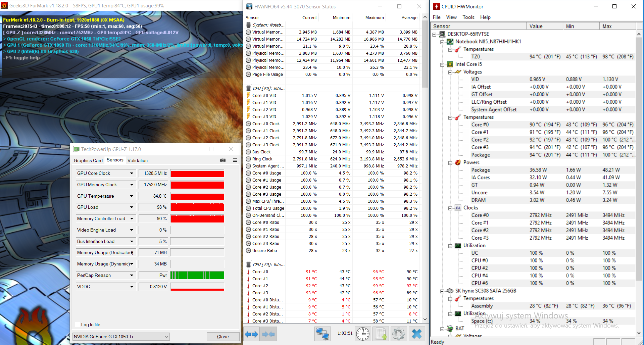644x345 pixels.
Task: Click GPU Core Clock red graph bar
Action: click(x=197, y=174)
